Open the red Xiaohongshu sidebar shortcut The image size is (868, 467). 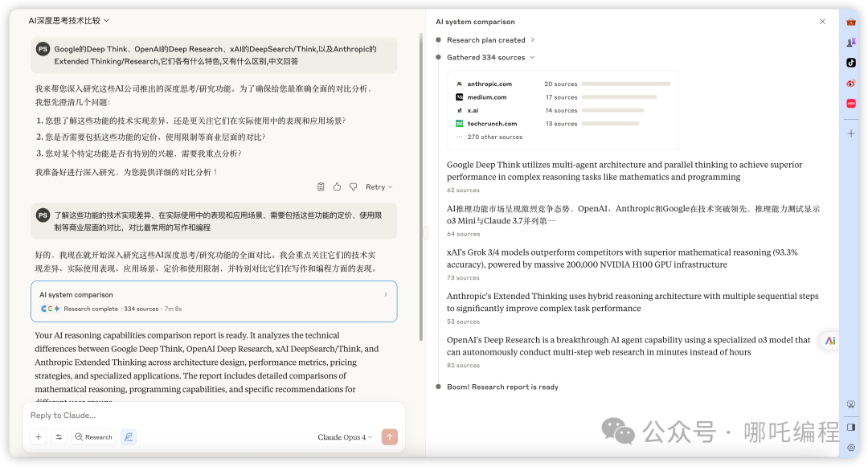tap(851, 104)
